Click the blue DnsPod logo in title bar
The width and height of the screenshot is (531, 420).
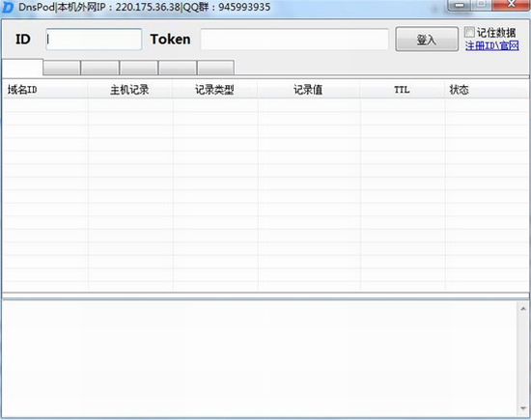pos(7,8)
